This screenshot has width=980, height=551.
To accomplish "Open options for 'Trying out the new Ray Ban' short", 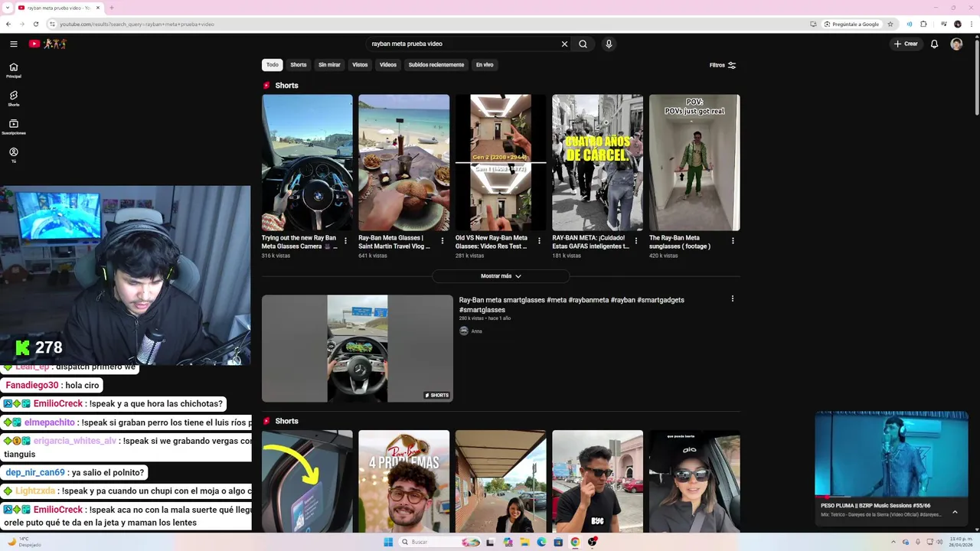I will pos(345,240).
